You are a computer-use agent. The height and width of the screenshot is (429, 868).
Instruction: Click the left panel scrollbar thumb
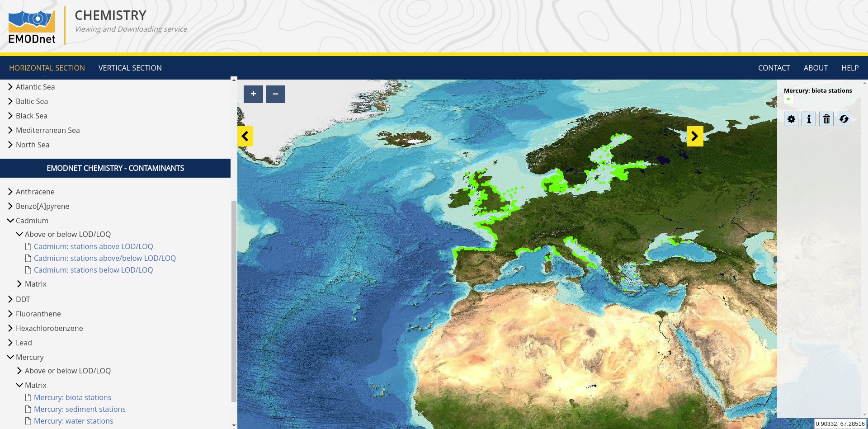click(234, 301)
